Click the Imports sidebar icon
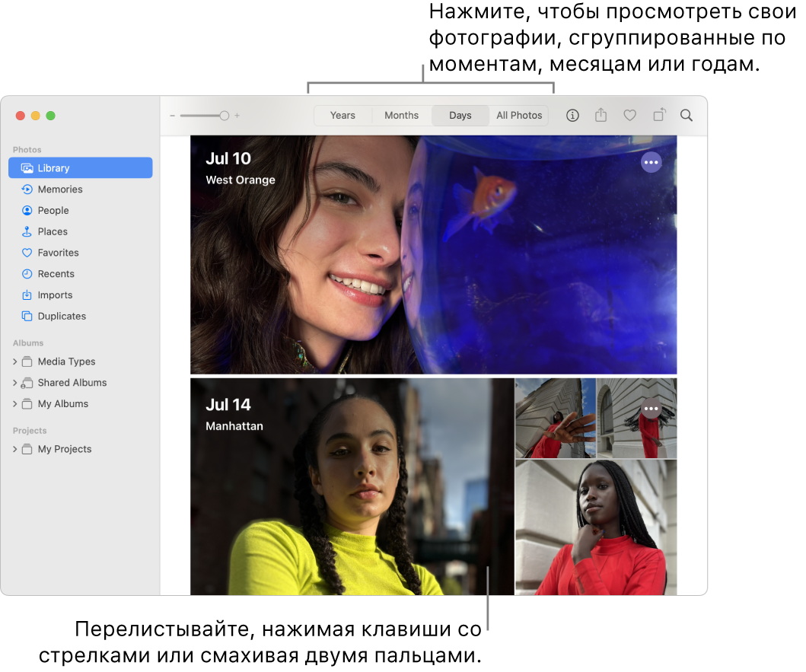 (27, 295)
